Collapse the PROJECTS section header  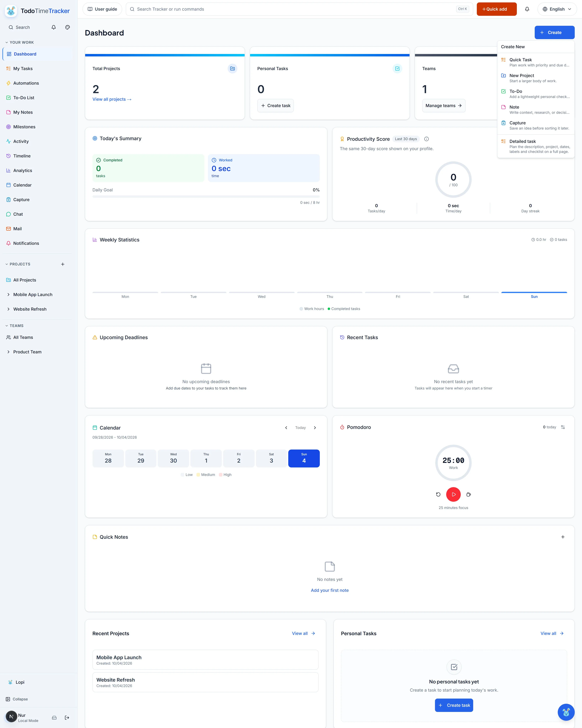coord(18,264)
